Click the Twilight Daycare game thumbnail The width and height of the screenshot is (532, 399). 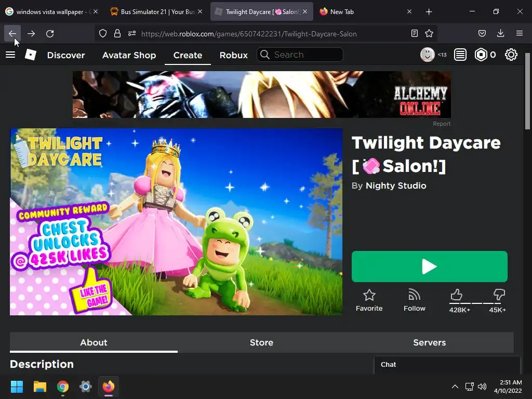[x=176, y=221]
